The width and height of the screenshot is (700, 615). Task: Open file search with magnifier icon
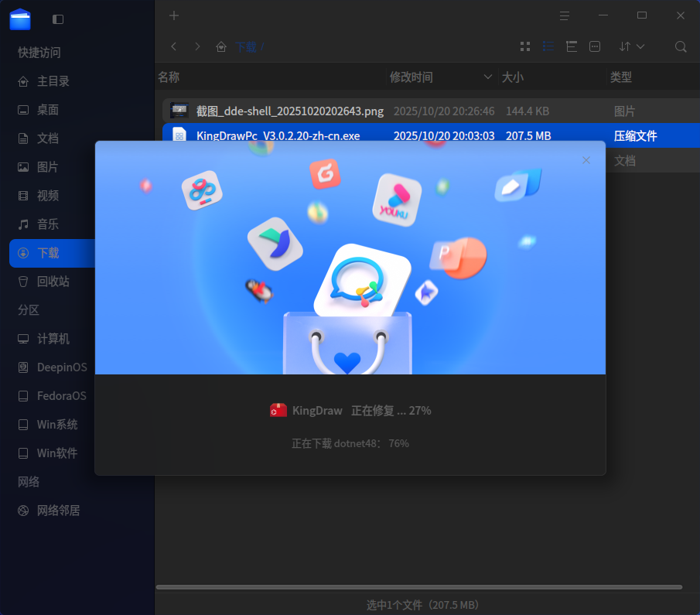click(x=681, y=46)
